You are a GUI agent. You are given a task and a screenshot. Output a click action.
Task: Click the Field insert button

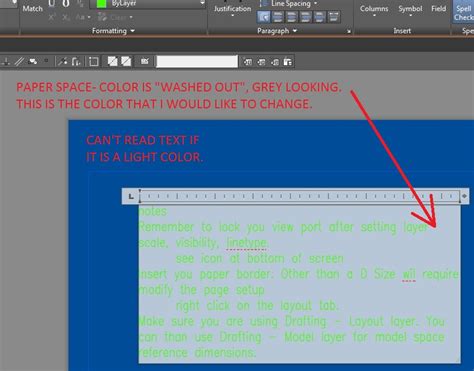click(x=438, y=9)
